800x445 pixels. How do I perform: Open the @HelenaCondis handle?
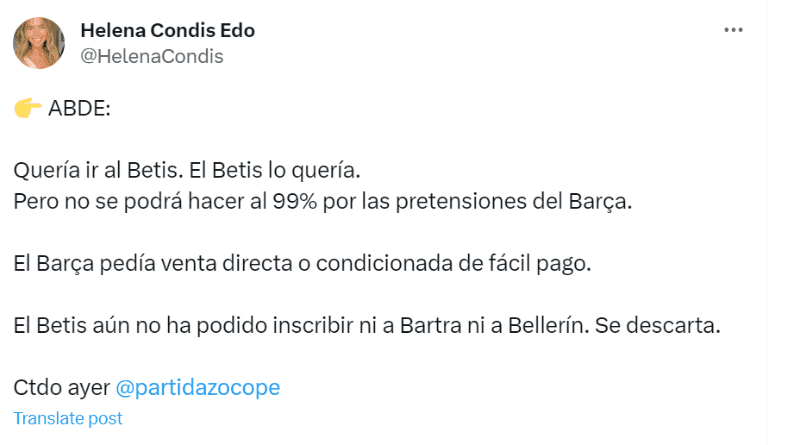tap(151, 56)
